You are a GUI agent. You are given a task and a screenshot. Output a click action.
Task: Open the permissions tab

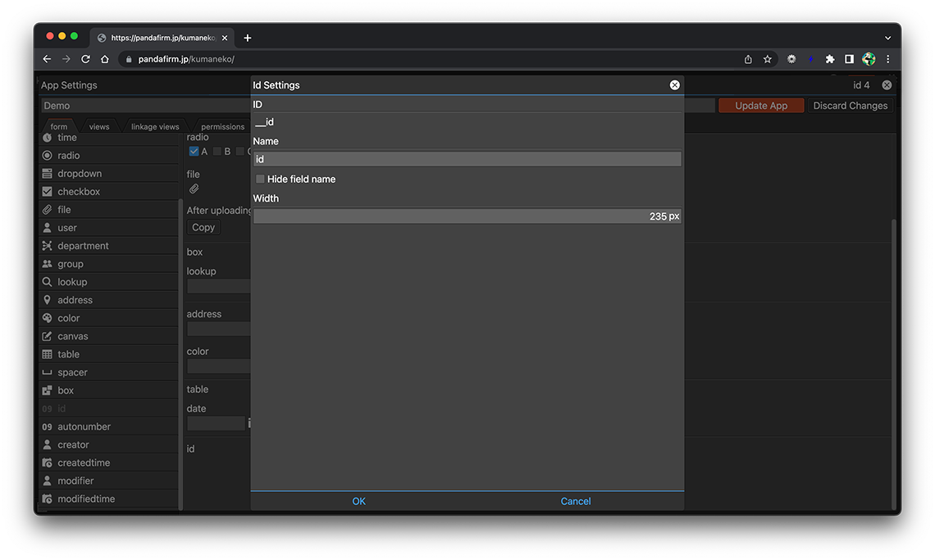[222, 127]
